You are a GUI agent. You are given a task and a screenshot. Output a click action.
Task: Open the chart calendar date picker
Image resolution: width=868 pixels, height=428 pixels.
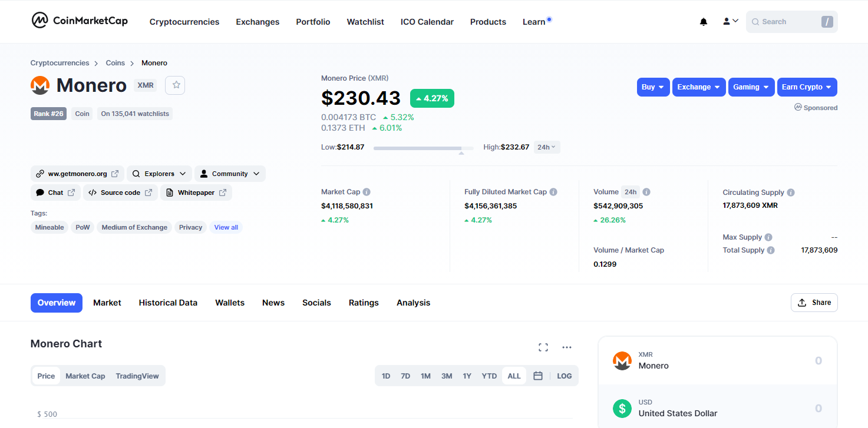(x=538, y=376)
